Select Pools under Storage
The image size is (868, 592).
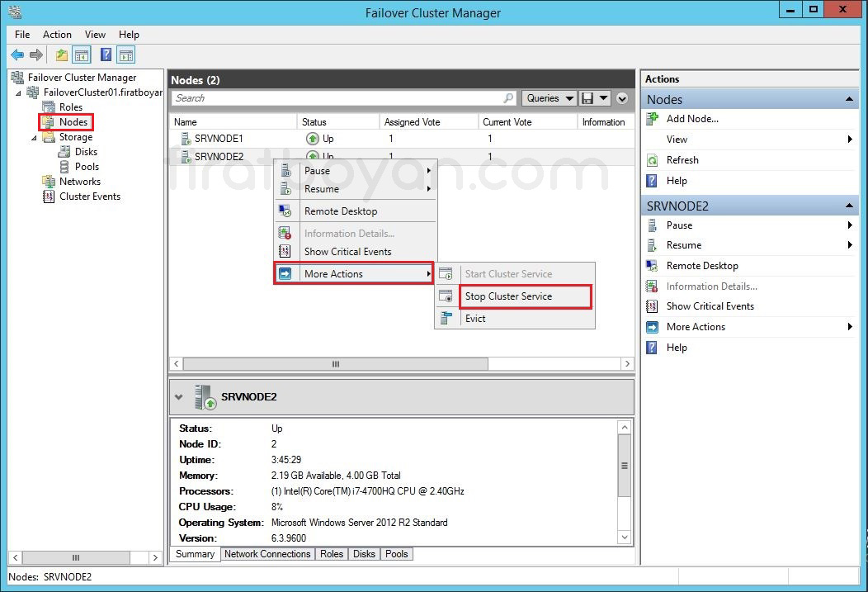point(87,167)
